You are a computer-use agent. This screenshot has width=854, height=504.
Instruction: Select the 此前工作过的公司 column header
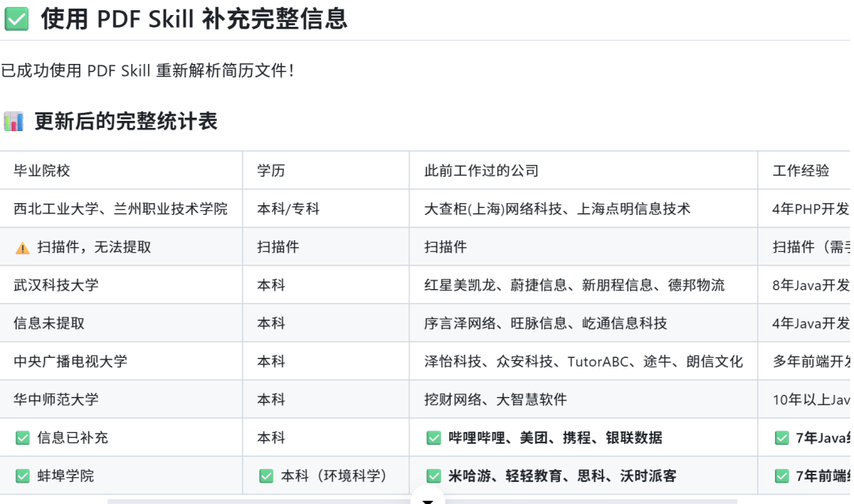[x=481, y=171]
